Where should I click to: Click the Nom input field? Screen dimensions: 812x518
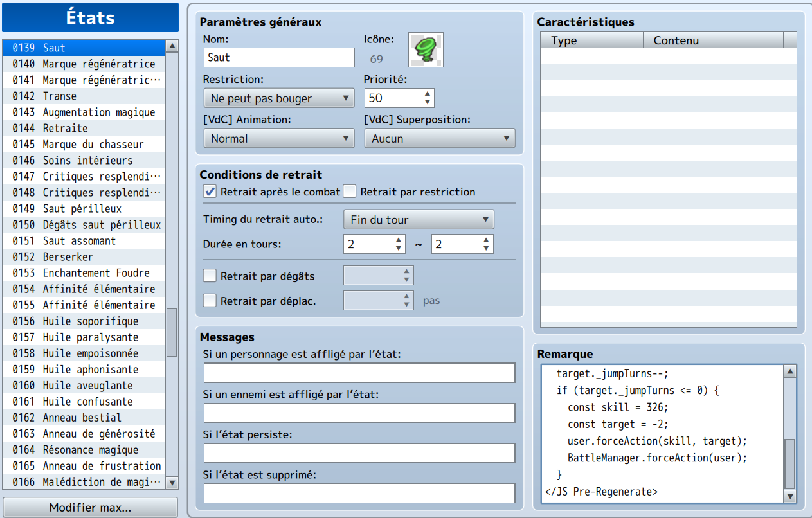tap(278, 57)
